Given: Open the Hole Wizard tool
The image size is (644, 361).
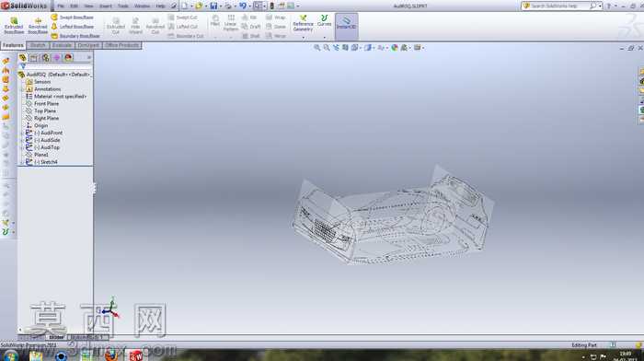Looking at the screenshot, I should point(135,26).
